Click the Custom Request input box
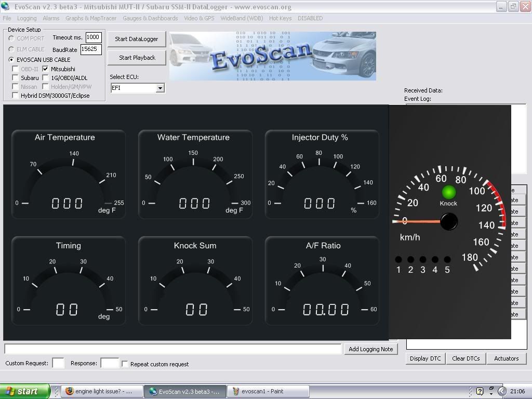The width and height of the screenshot is (532, 399). [58, 363]
